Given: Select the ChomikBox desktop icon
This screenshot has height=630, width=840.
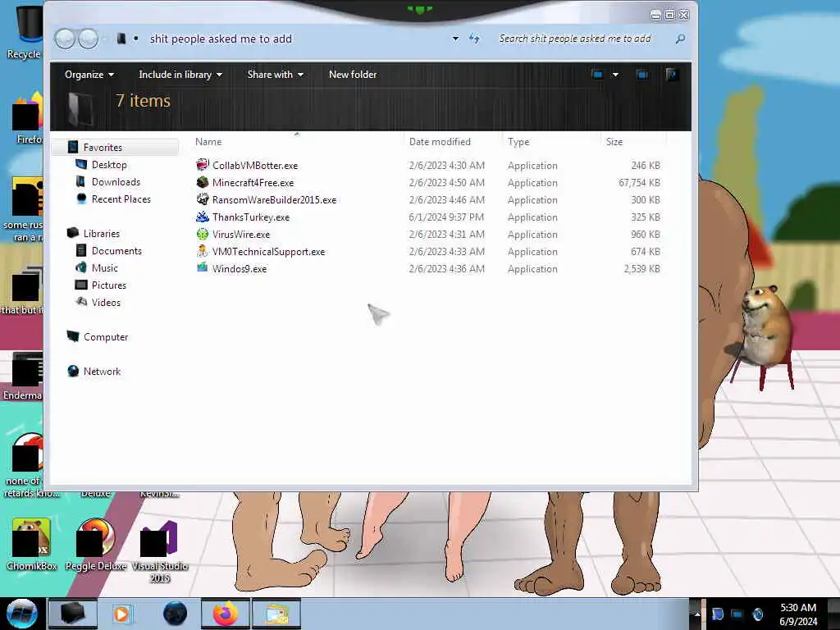Looking at the screenshot, I should point(31,545).
